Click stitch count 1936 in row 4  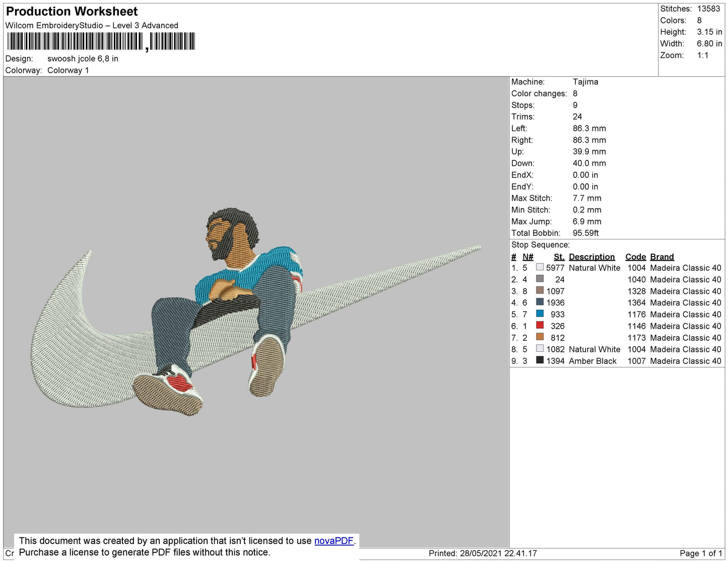pyautogui.click(x=555, y=302)
